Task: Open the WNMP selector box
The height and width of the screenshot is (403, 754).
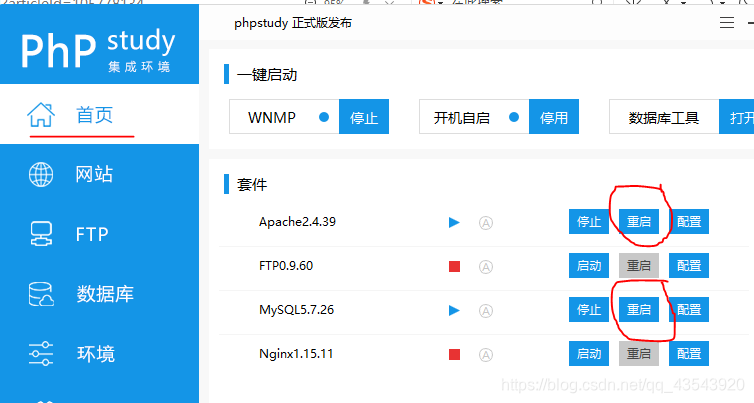Action: click(x=284, y=116)
